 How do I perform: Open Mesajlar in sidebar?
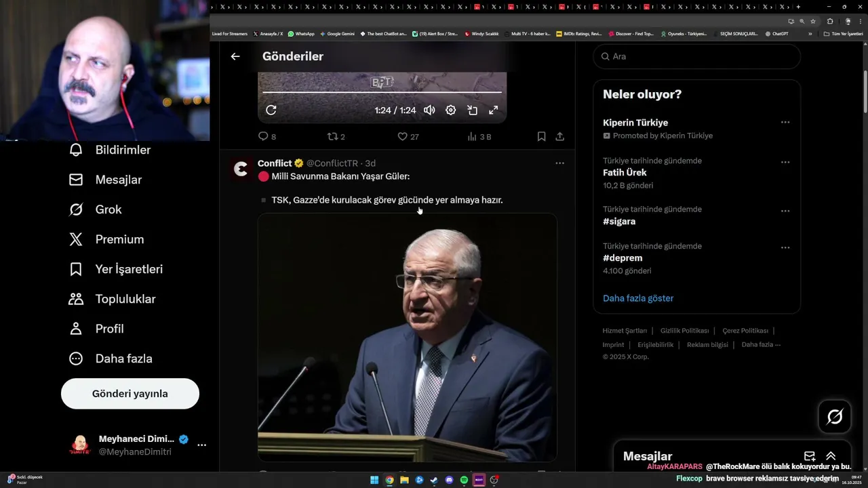pos(105,180)
